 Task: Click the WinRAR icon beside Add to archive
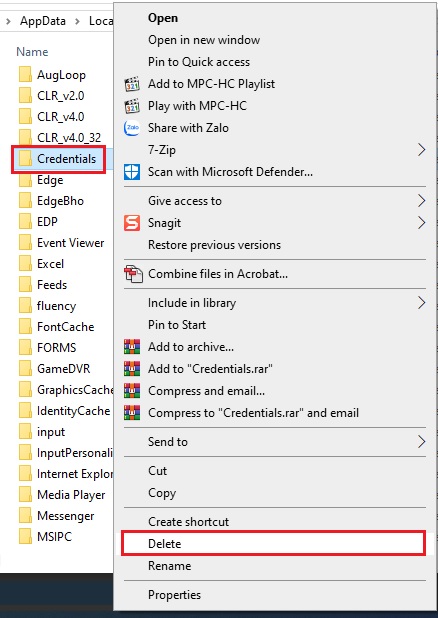pos(132,347)
